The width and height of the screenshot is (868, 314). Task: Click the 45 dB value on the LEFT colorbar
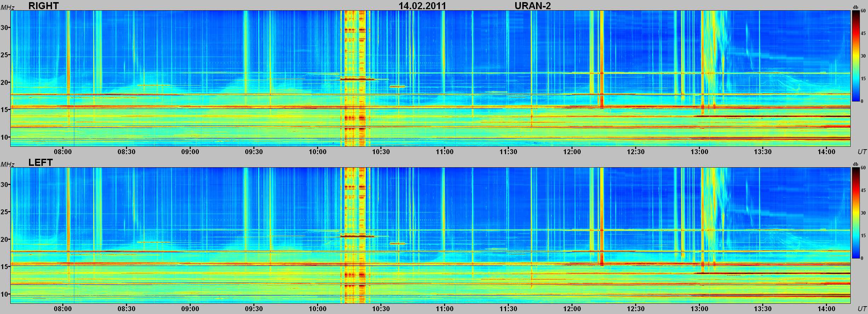tap(863, 191)
